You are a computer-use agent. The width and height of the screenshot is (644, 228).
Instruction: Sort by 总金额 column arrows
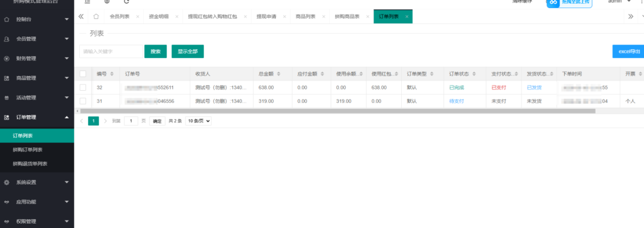(279, 74)
